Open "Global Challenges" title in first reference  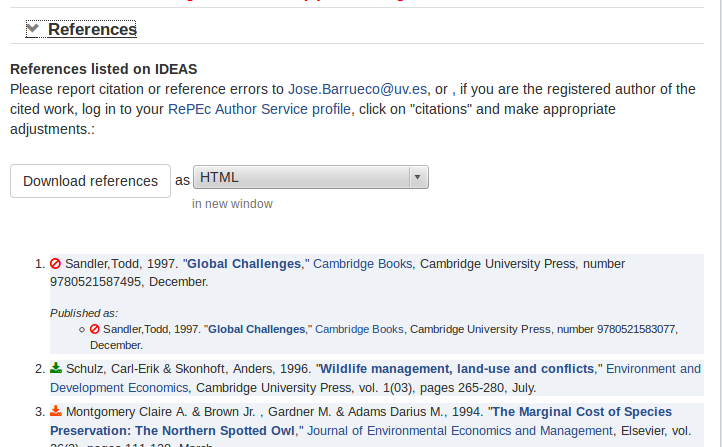coord(244,264)
